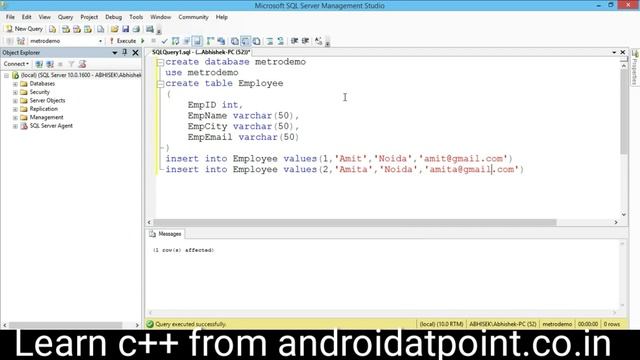Click Object Explorer refresh icon
This screenshot has height=360, width=640.
point(82,64)
